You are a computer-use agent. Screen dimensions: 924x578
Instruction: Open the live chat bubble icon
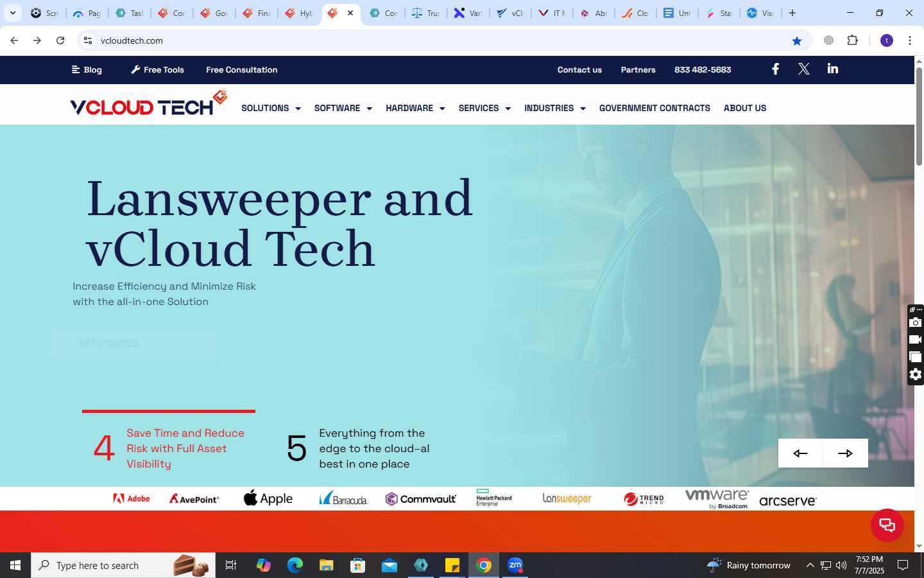coord(887,525)
